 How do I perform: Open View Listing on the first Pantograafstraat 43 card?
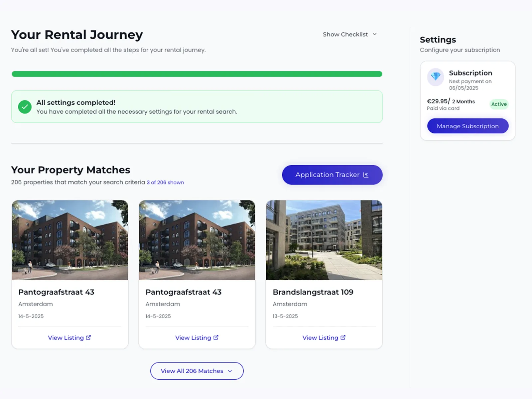66,338
